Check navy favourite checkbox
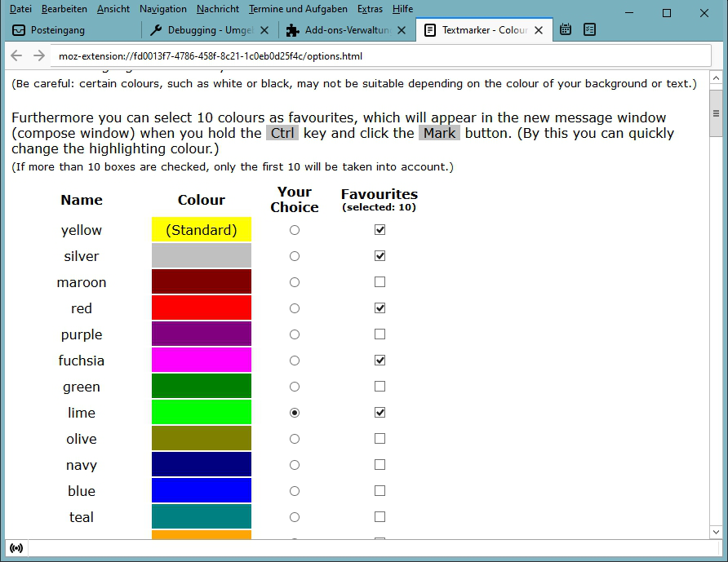 (x=380, y=465)
